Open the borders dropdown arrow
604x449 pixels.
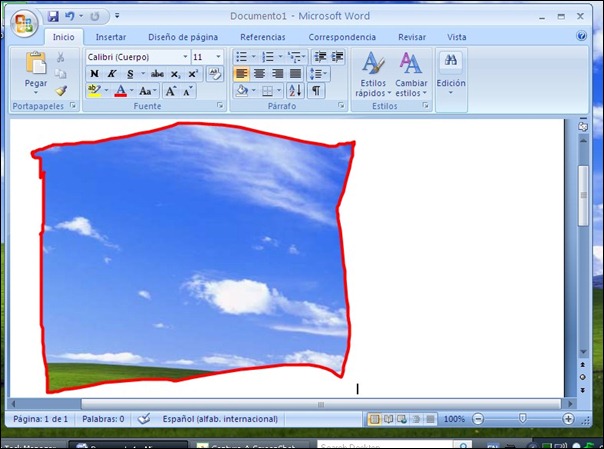[x=279, y=91]
